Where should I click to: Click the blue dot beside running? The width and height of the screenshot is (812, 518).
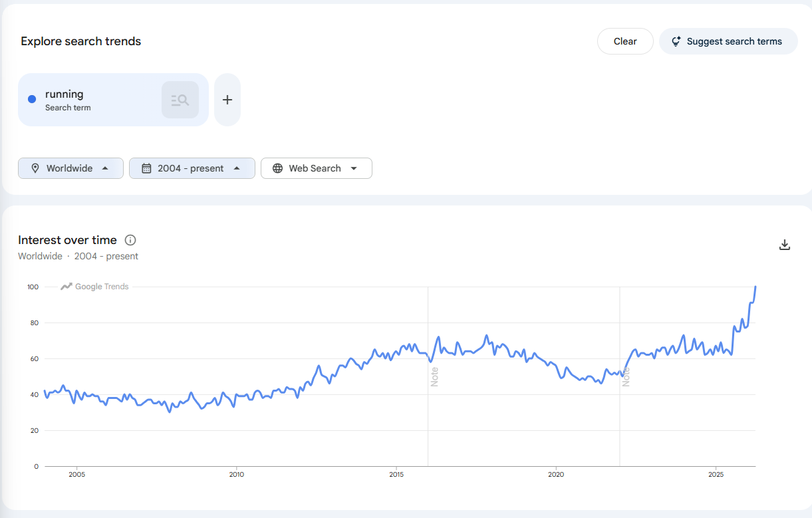pos(32,100)
